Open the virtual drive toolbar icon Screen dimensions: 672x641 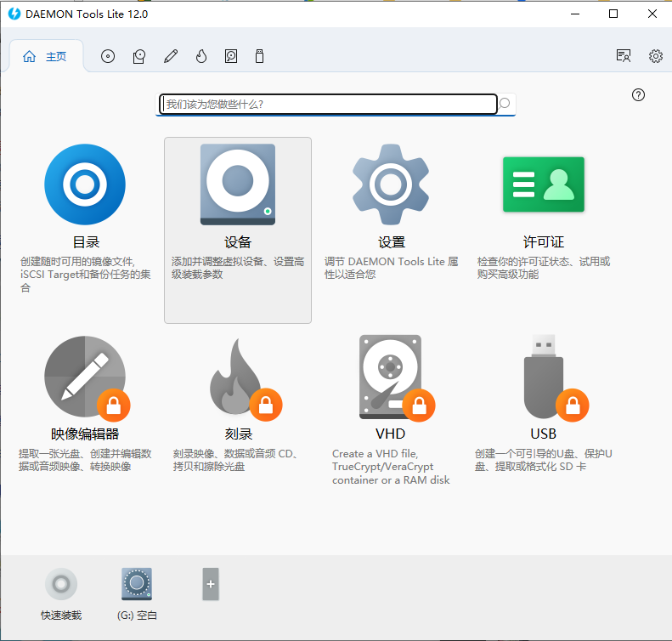(x=138, y=56)
